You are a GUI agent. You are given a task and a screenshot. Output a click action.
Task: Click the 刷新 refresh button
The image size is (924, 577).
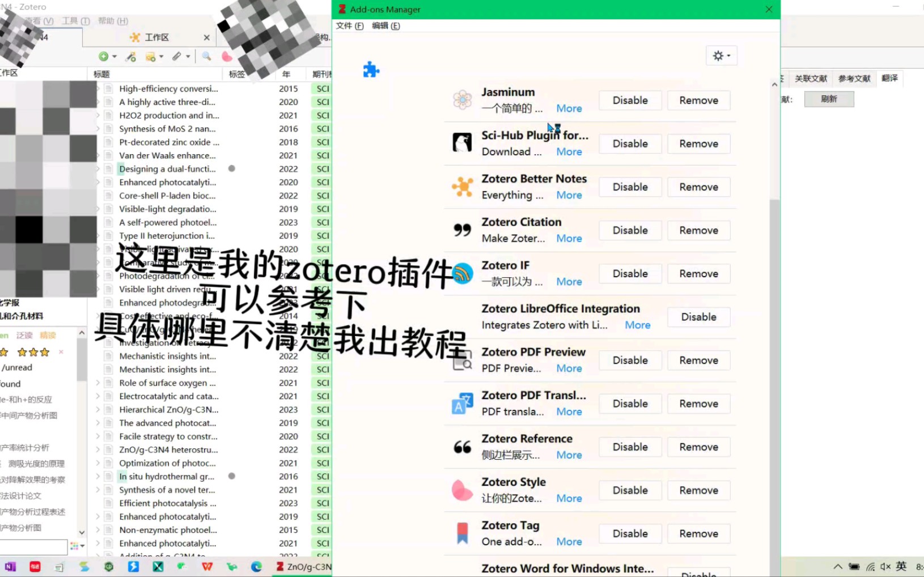829,99
